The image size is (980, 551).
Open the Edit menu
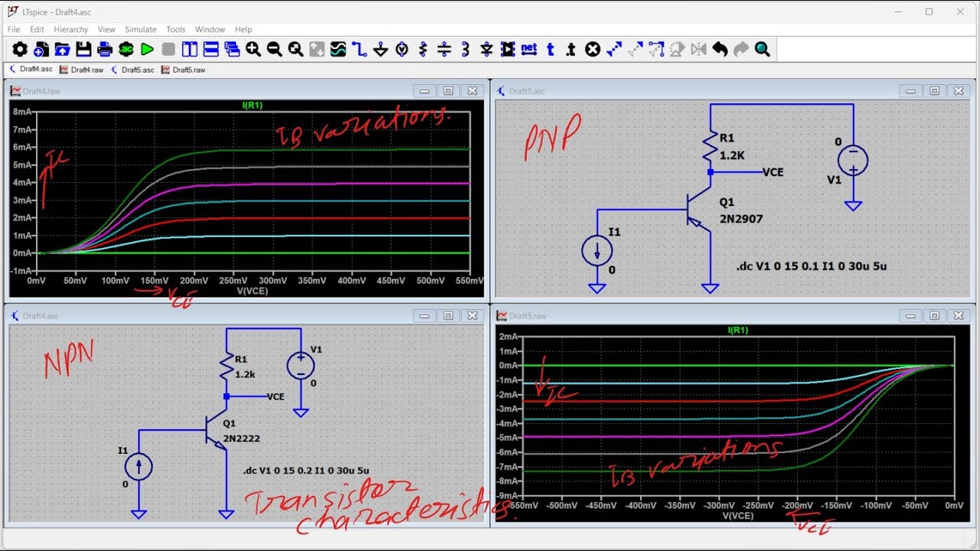point(37,29)
